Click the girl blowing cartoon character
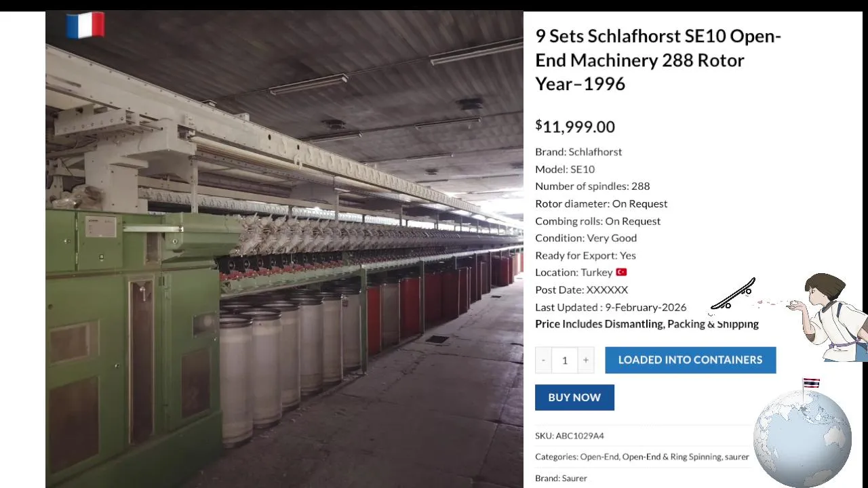 pyautogui.click(x=829, y=317)
